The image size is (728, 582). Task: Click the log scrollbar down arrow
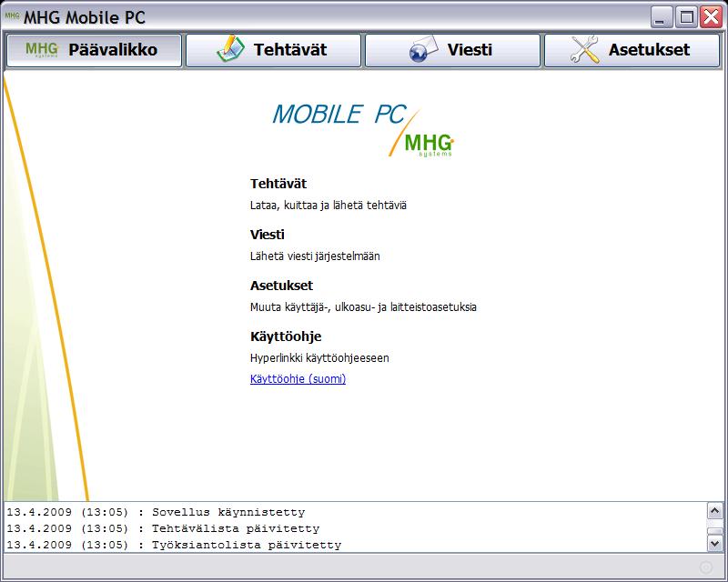tap(714, 543)
